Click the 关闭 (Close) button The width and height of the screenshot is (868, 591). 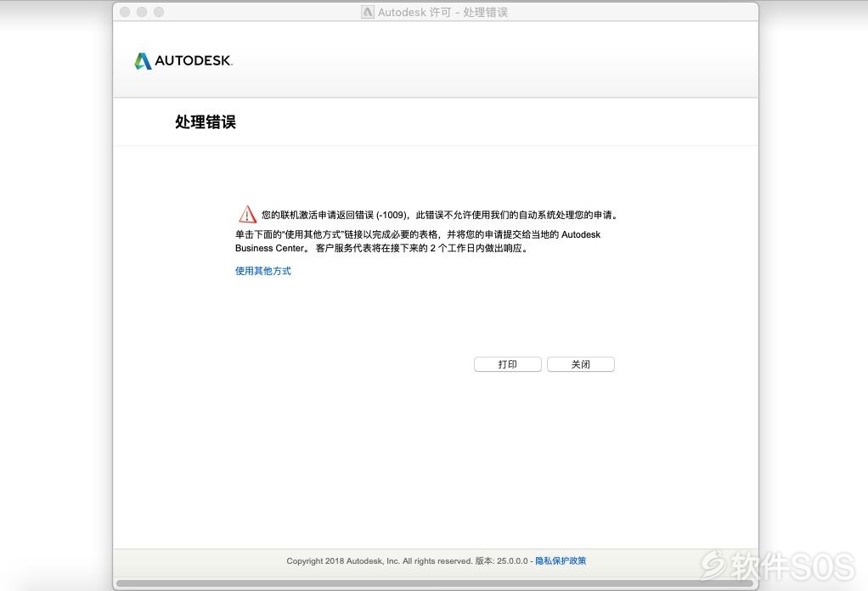[x=581, y=364]
